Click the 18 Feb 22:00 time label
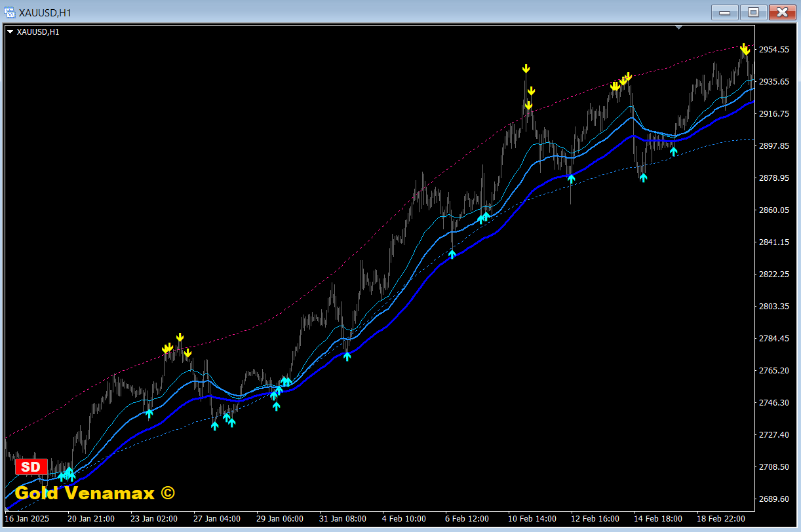Screen dimensions: 801x532 720,519
